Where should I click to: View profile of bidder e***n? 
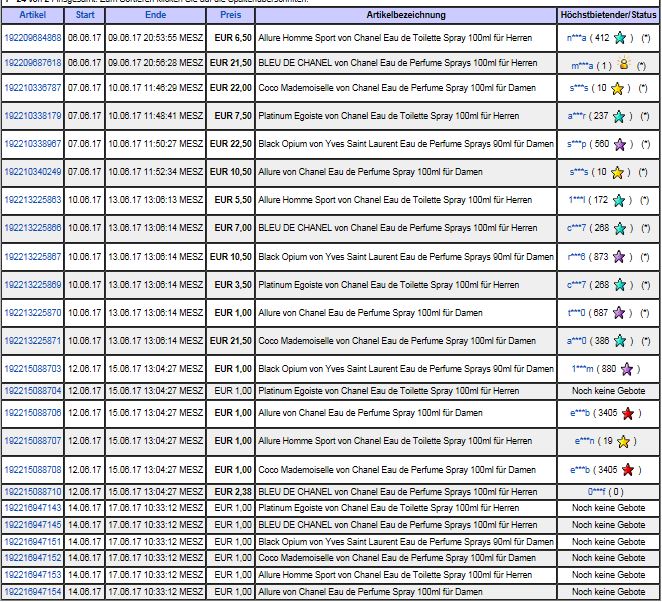pyautogui.click(x=584, y=441)
